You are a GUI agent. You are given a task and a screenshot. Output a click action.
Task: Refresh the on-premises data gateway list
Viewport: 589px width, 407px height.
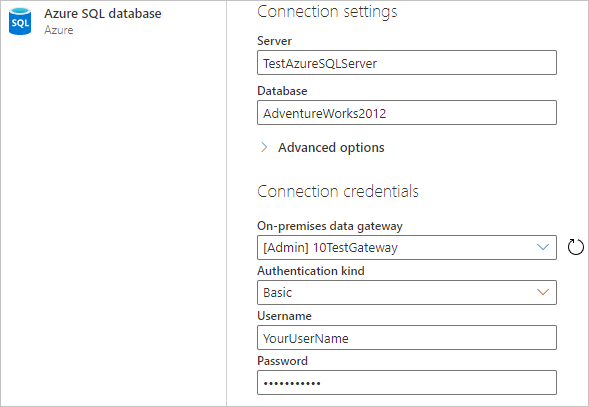[575, 247]
